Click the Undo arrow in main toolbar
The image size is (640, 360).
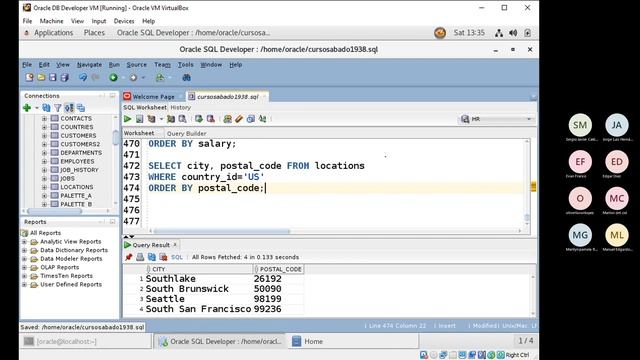coord(83,78)
